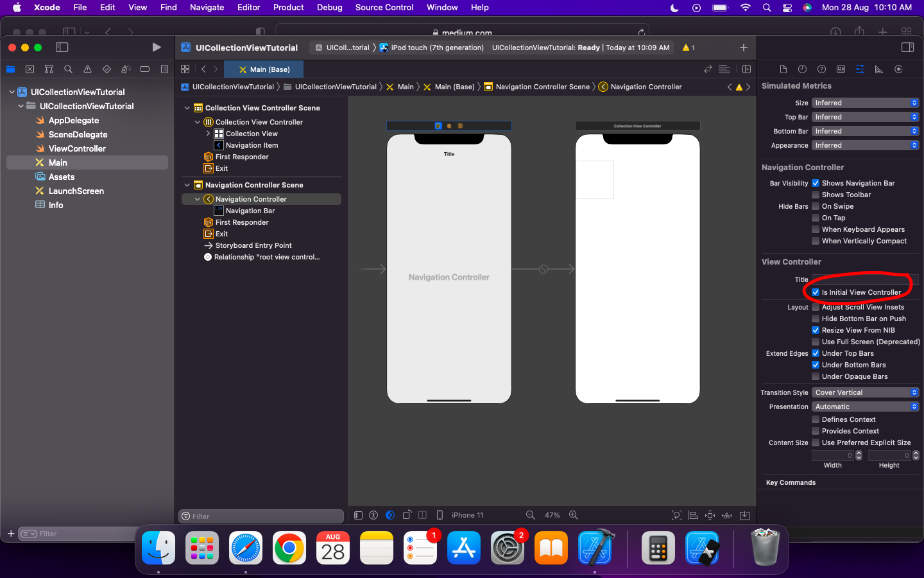
Task: Open the Source Control menu
Action: coord(384,7)
